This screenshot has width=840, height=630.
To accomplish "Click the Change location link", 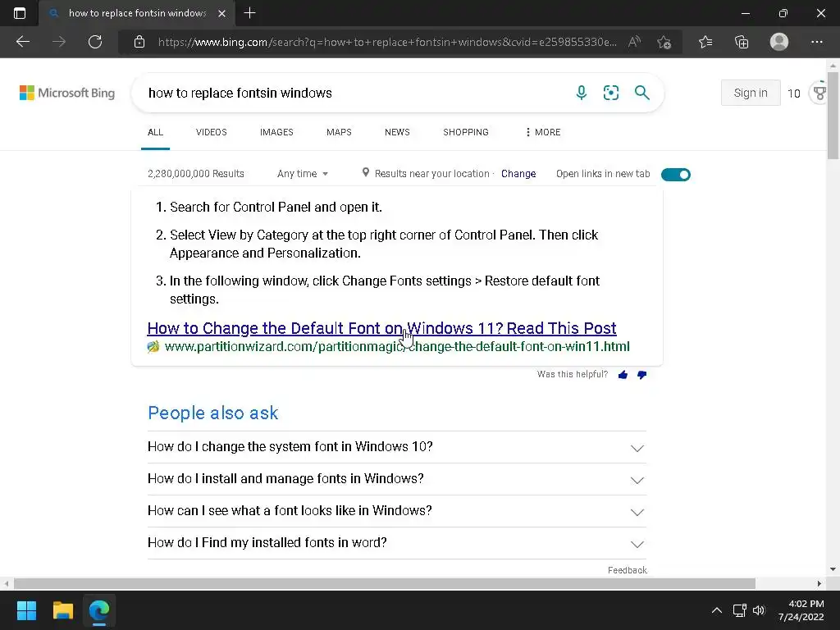I will point(518,174).
